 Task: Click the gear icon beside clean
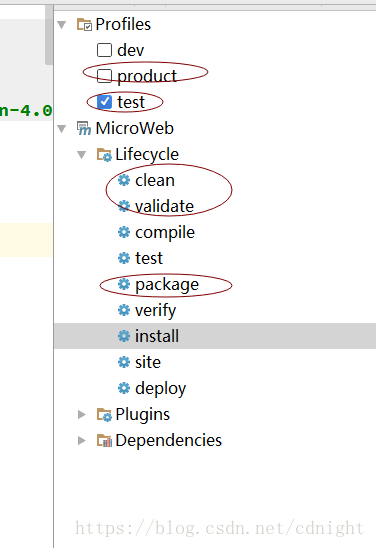124,180
